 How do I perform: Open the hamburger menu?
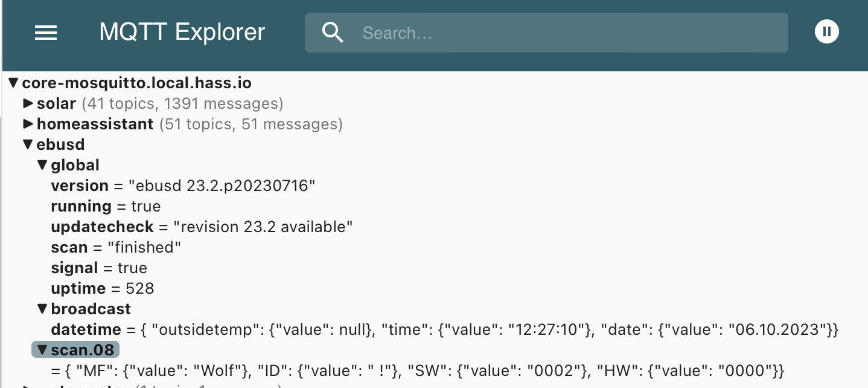click(x=46, y=33)
